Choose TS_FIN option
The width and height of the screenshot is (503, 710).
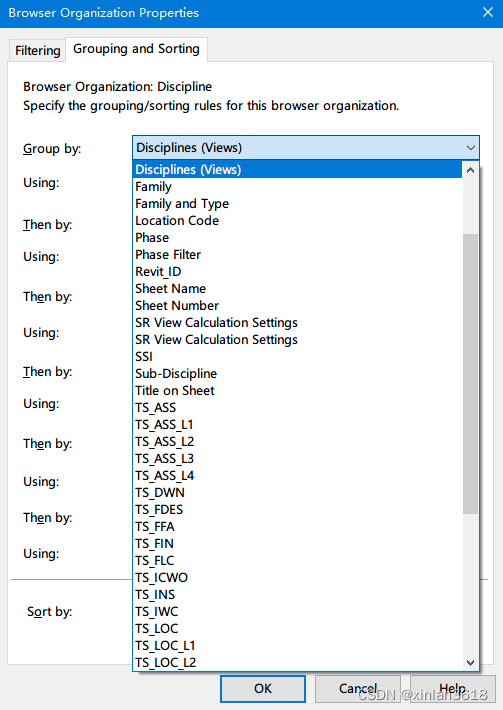(x=297, y=544)
